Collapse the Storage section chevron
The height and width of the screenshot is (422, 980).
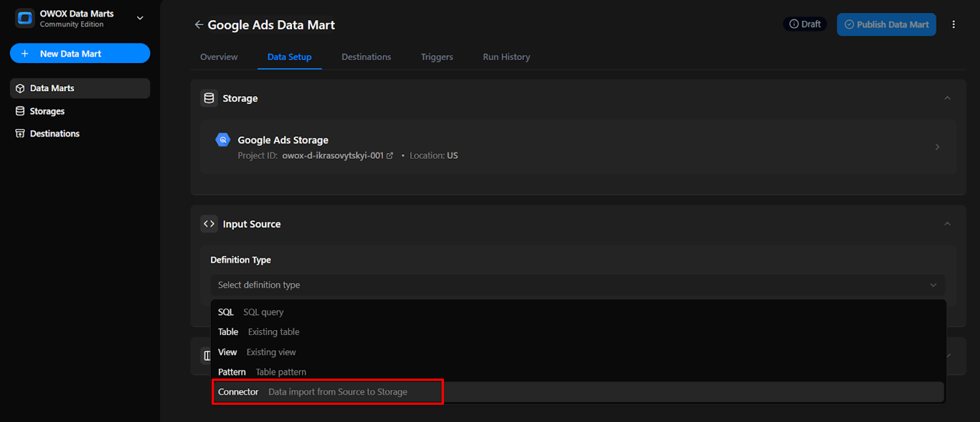click(x=947, y=98)
